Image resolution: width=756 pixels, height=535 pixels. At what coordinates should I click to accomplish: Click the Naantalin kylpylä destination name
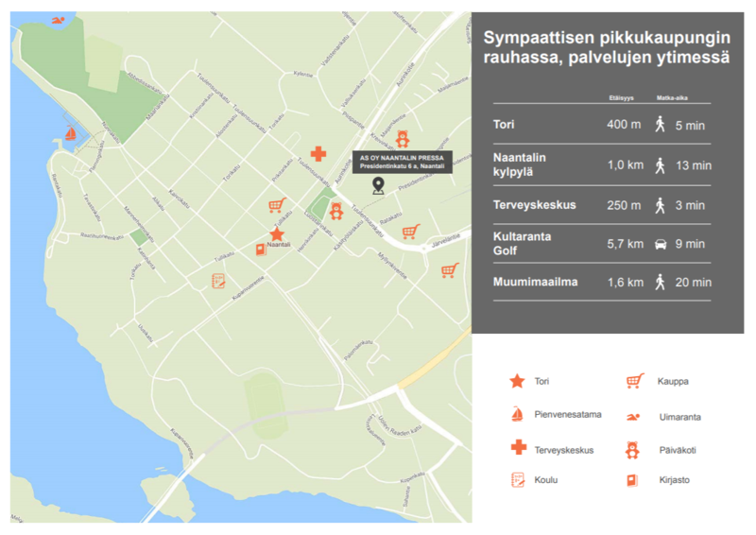tap(520, 164)
